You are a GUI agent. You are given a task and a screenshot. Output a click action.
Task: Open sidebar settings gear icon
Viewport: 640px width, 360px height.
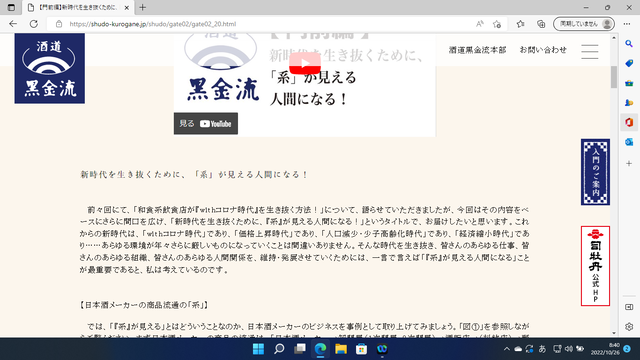point(629,327)
